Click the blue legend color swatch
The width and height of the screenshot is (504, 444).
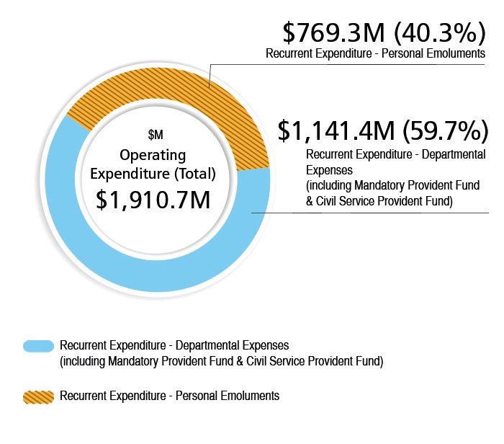point(39,346)
